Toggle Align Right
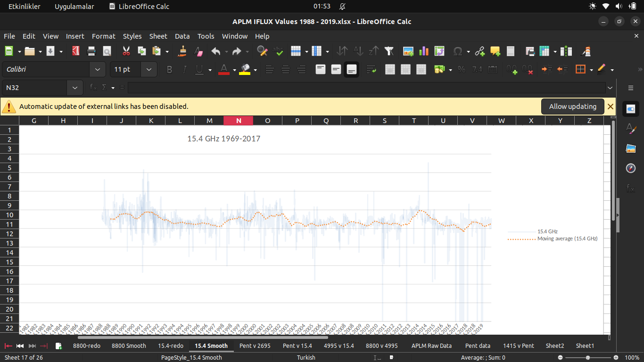644x362 pixels. [x=301, y=69]
